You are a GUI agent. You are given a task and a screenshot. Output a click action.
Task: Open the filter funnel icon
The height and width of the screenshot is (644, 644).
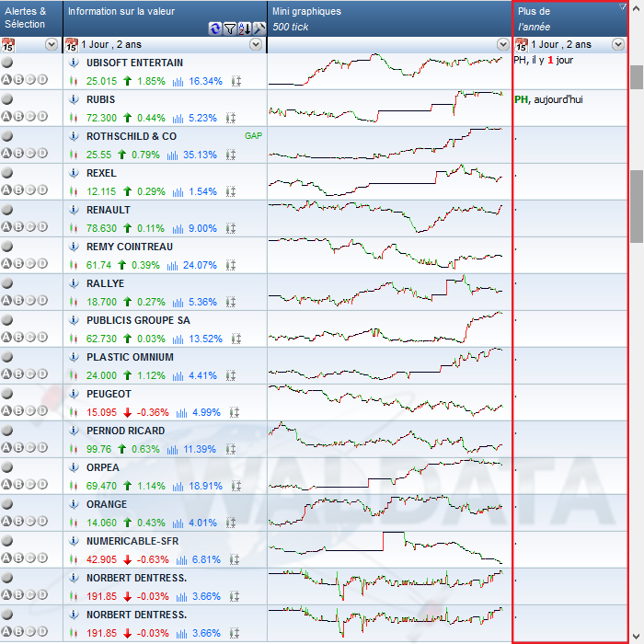pyautogui.click(x=230, y=29)
